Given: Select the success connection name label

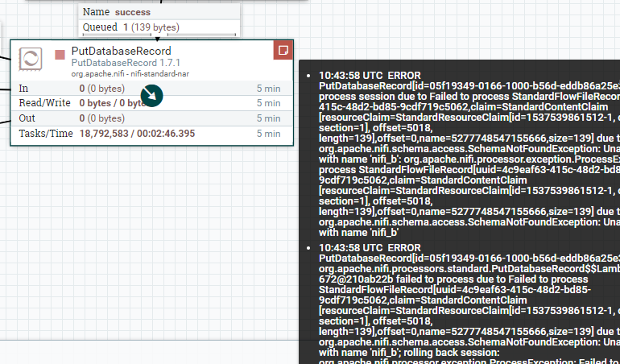Looking at the screenshot, I should (133, 12).
